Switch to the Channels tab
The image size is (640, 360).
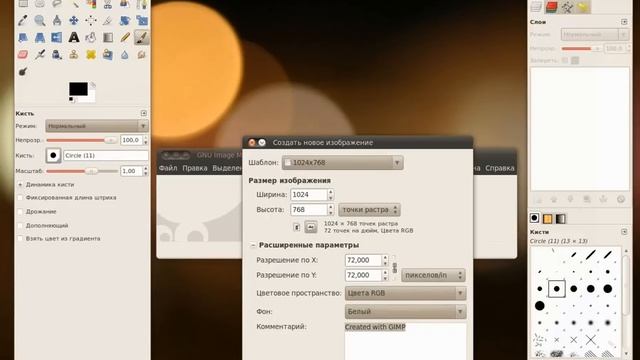pyautogui.click(x=551, y=7)
